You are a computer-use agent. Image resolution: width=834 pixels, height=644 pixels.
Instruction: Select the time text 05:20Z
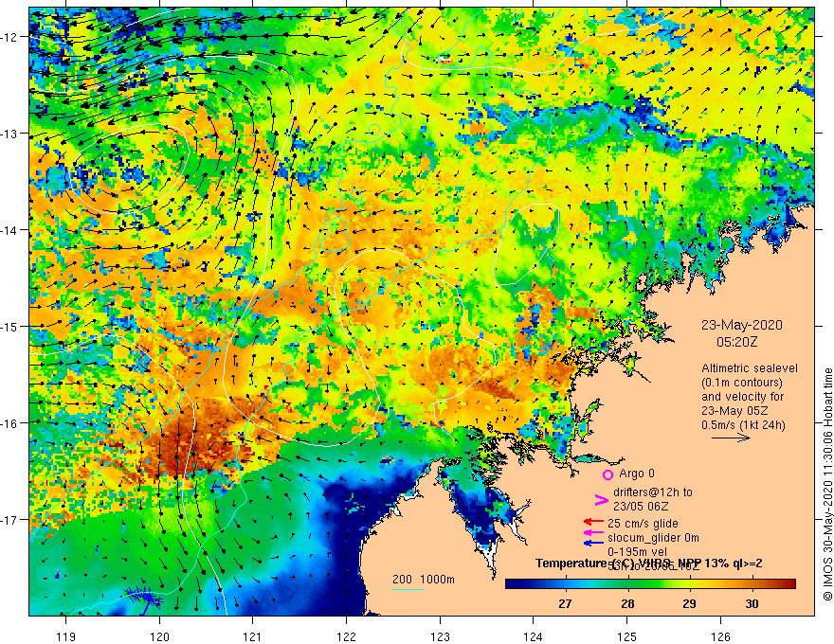tap(736, 342)
